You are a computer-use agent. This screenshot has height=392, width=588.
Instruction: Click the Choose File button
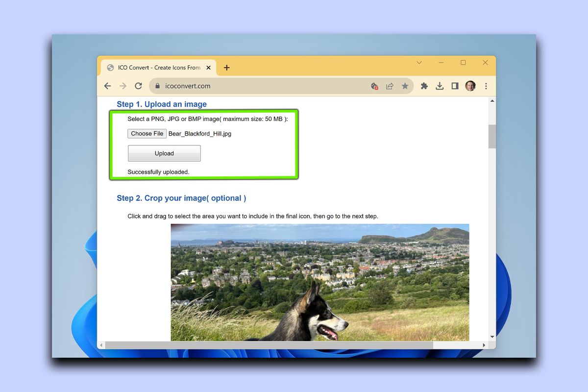point(147,133)
